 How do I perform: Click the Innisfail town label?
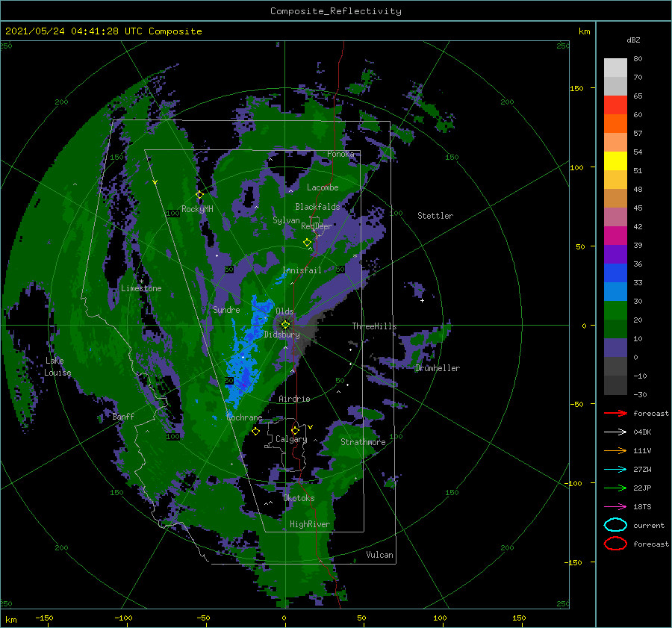(302, 270)
